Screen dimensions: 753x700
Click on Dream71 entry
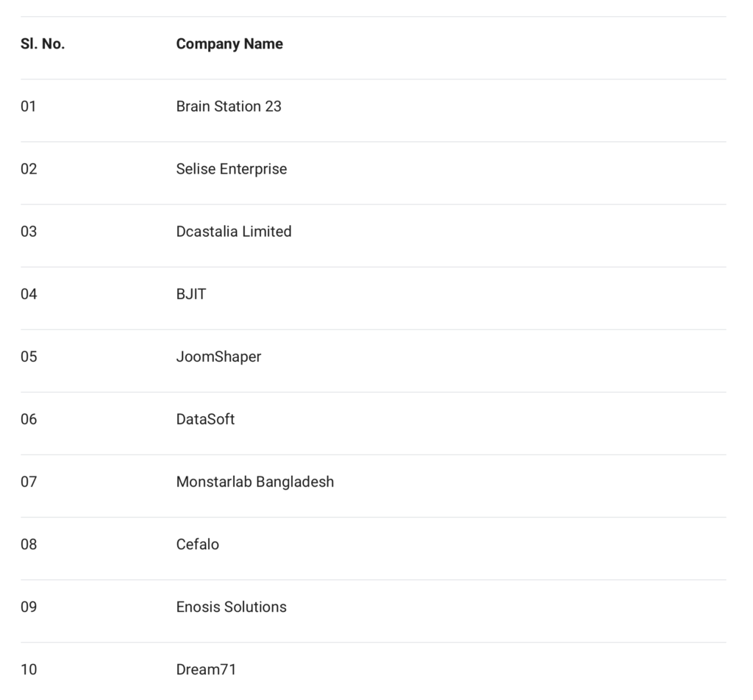[206, 669]
